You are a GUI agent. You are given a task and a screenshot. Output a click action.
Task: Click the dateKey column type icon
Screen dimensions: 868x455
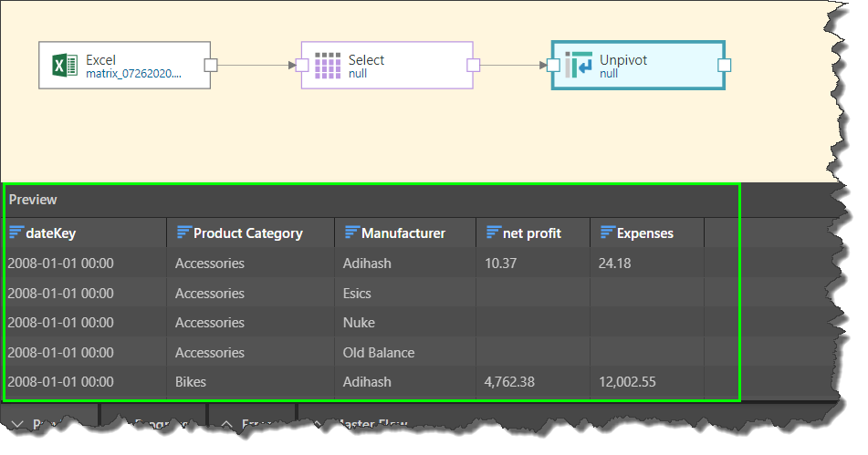(16, 233)
